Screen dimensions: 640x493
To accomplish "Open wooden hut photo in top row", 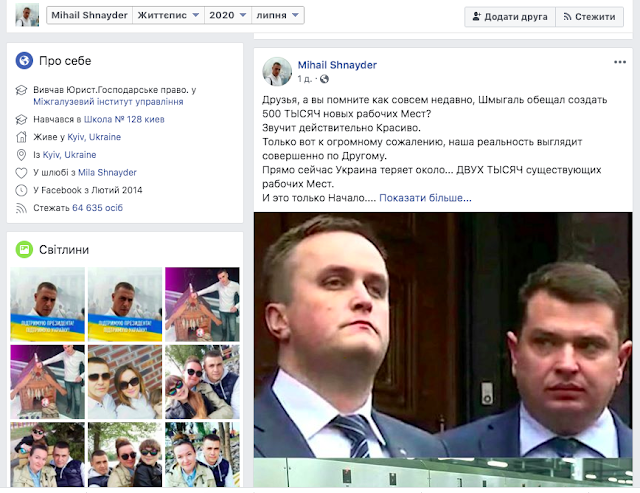I will 202,304.
